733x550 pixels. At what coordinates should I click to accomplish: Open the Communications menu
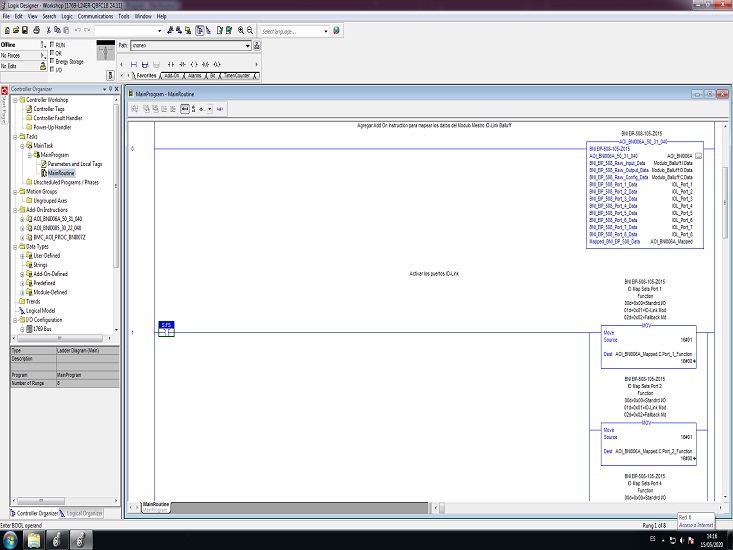[x=97, y=17]
